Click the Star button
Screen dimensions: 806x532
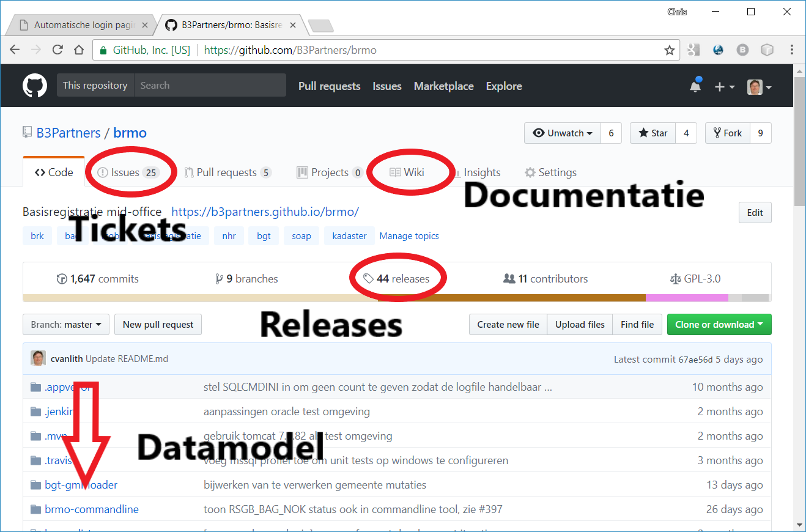pyautogui.click(x=653, y=133)
